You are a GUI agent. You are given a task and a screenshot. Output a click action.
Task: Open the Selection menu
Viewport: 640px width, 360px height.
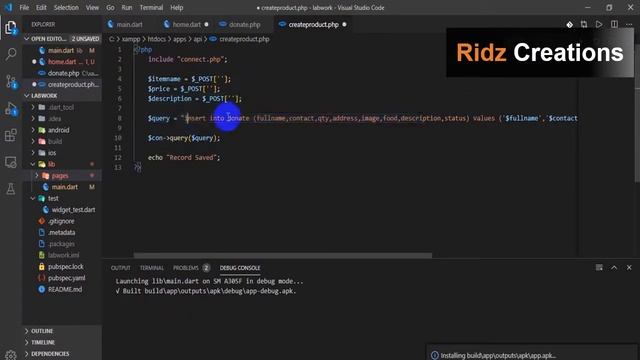pos(66,7)
